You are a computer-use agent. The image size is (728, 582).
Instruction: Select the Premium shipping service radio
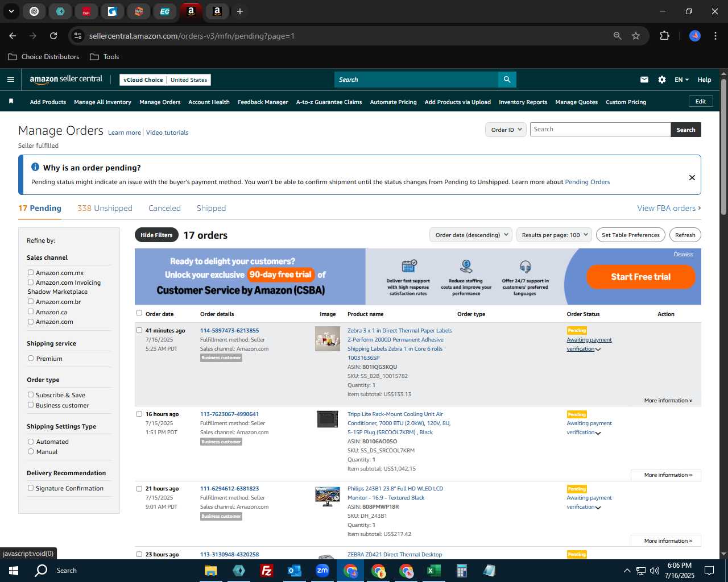31,359
